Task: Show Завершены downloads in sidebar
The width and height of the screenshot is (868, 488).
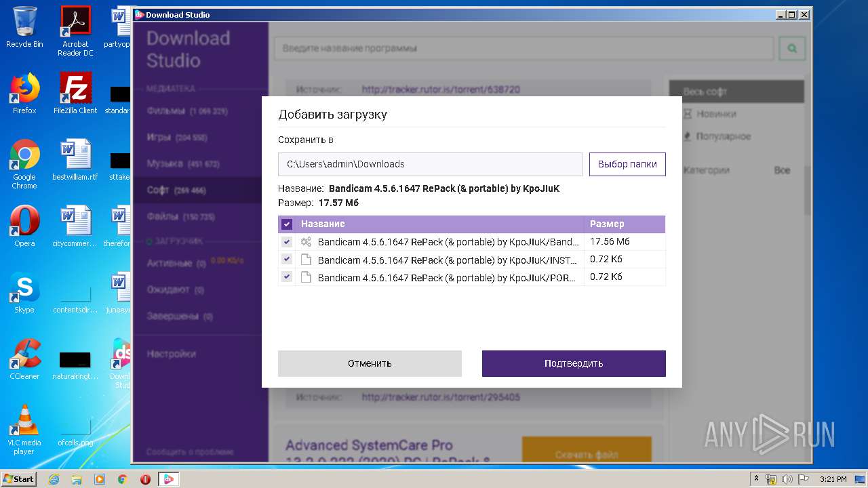Action: point(197,316)
